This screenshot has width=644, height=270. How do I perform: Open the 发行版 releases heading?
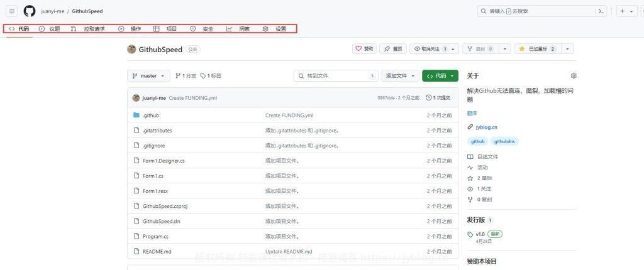[x=476, y=220]
